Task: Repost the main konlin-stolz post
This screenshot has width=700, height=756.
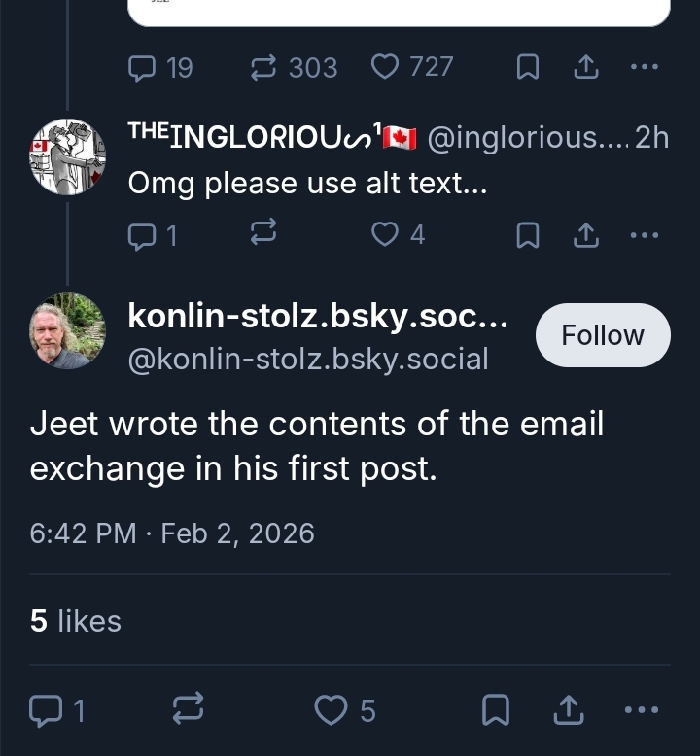Action: [188, 711]
